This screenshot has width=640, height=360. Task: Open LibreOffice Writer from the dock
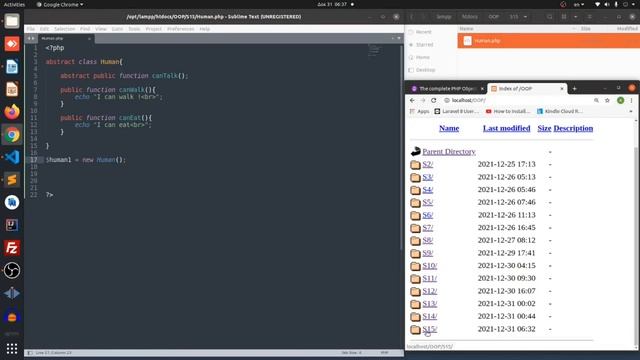tap(12, 67)
